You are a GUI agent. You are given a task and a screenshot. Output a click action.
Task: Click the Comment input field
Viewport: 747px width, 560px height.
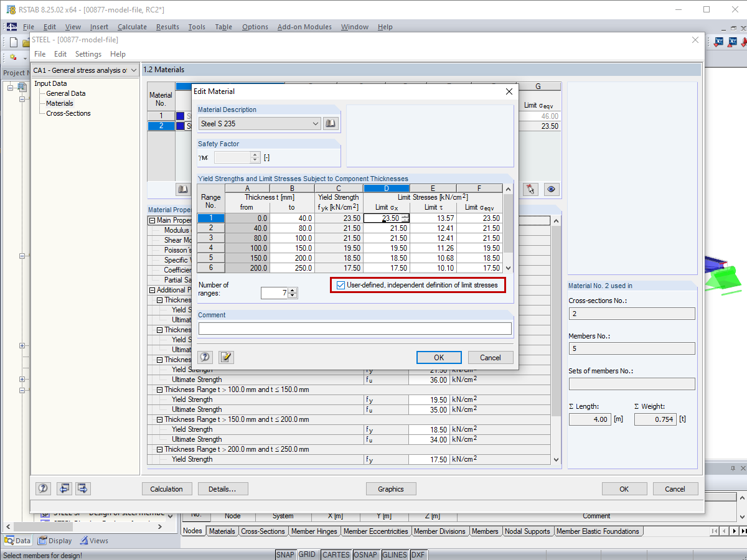[355, 328]
